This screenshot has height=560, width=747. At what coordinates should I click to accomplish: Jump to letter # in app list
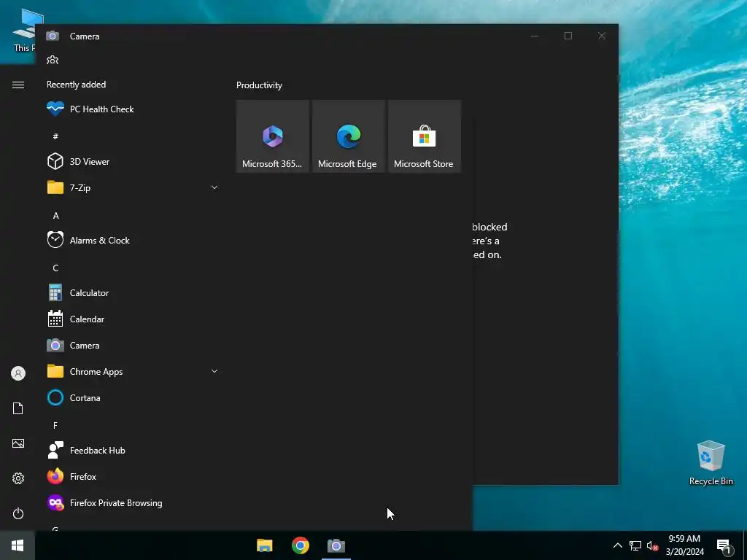55,136
